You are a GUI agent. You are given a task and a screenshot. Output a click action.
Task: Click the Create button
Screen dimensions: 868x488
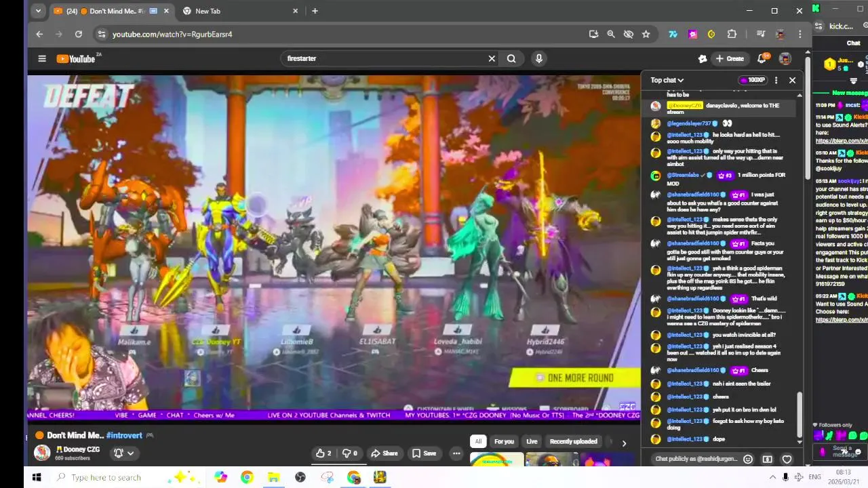tap(730, 58)
